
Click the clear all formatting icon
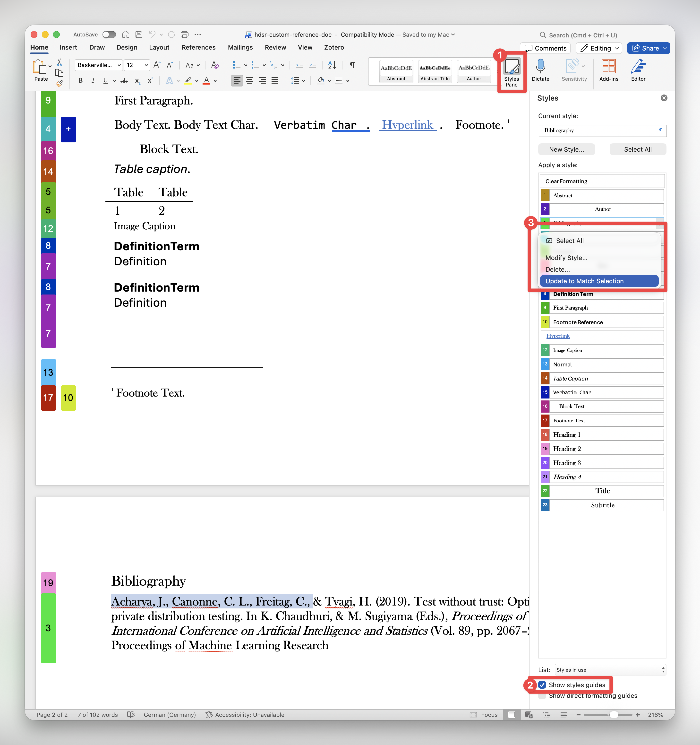215,65
